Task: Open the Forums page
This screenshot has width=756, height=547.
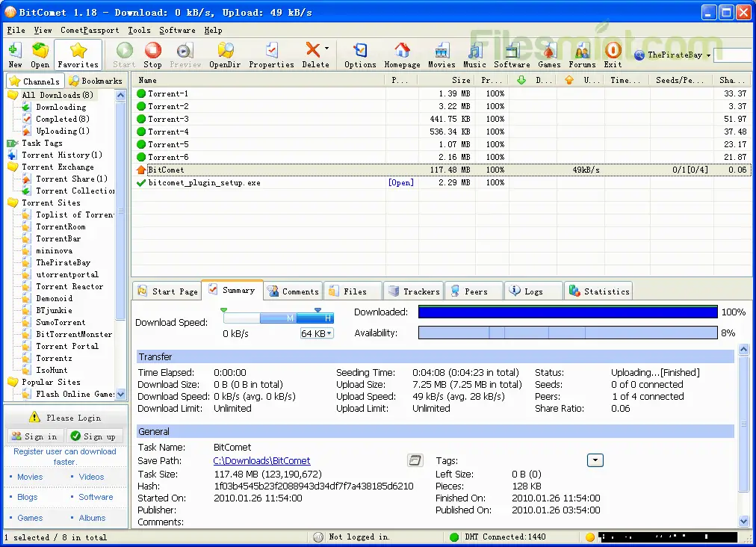Action: tap(581, 55)
